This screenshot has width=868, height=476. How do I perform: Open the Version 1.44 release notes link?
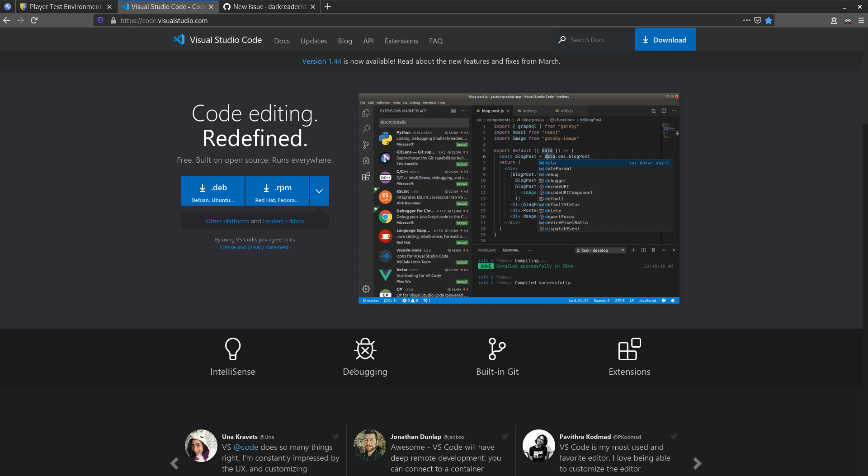click(x=321, y=61)
